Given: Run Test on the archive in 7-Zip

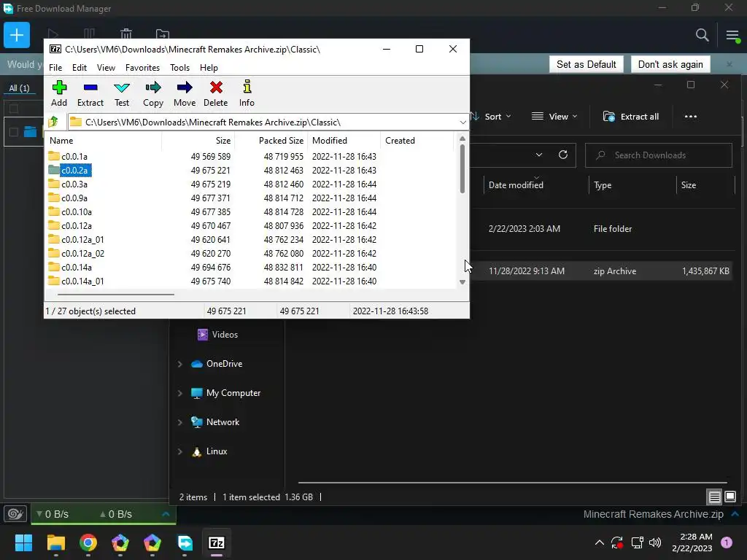Looking at the screenshot, I should (x=122, y=93).
